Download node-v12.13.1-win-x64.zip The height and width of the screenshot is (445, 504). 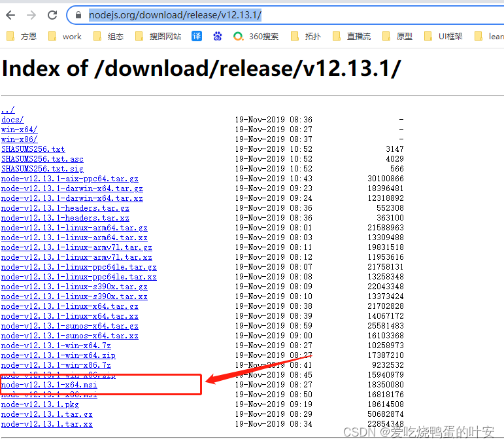pyautogui.click(x=58, y=355)
